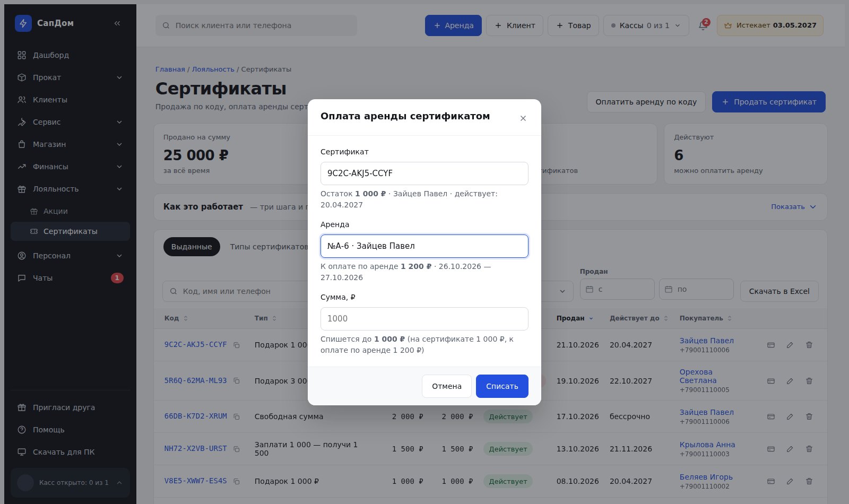Open Акции in the sidebar

click(70, 211)
